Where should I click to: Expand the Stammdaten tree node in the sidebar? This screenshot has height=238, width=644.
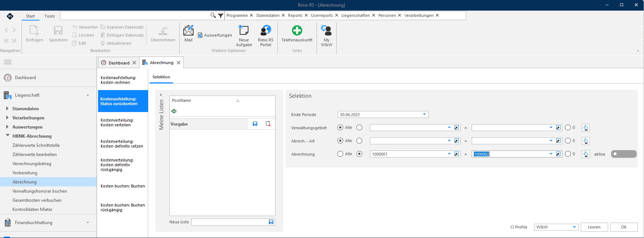[7, 108]
